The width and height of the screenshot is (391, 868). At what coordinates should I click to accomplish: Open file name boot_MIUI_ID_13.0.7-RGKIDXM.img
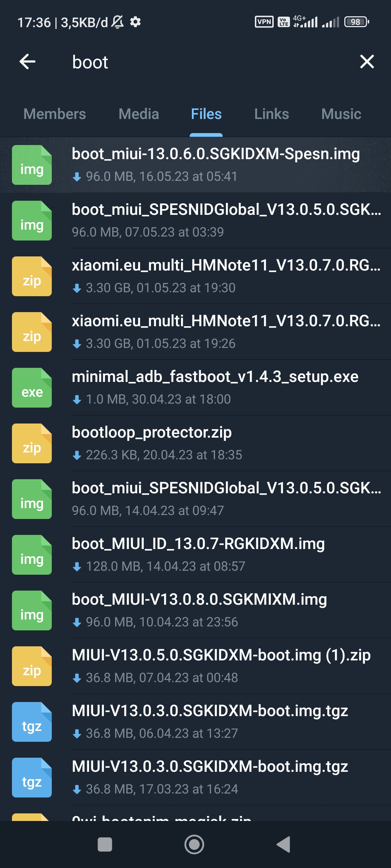pyautogui.click(x=198, y=544)
